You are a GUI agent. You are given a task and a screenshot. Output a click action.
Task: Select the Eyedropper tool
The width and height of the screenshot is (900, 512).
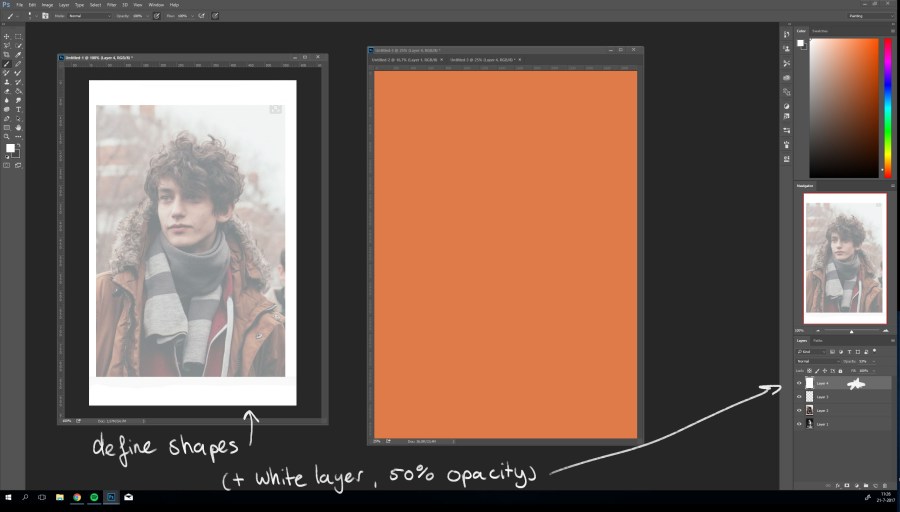[x=18, y=54]
